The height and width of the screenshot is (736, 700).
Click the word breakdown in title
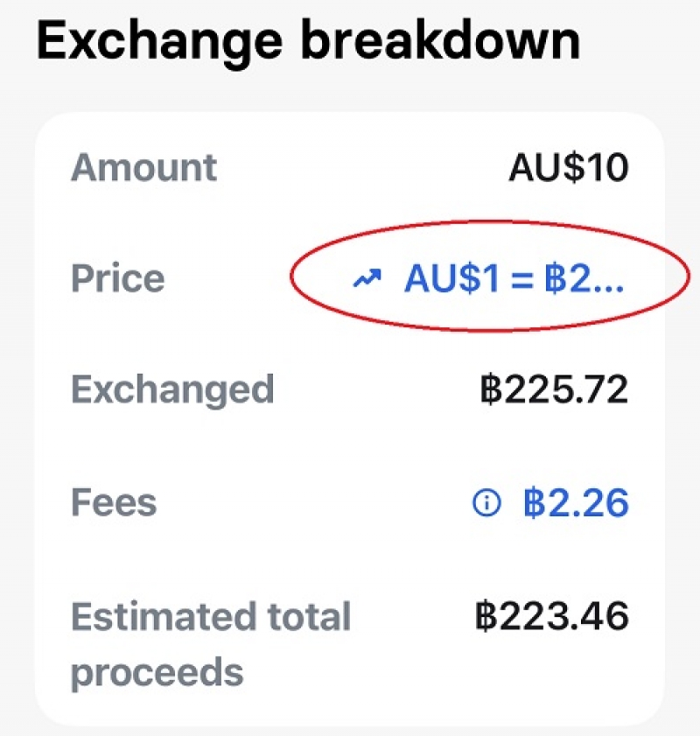[x=440, y=40]
